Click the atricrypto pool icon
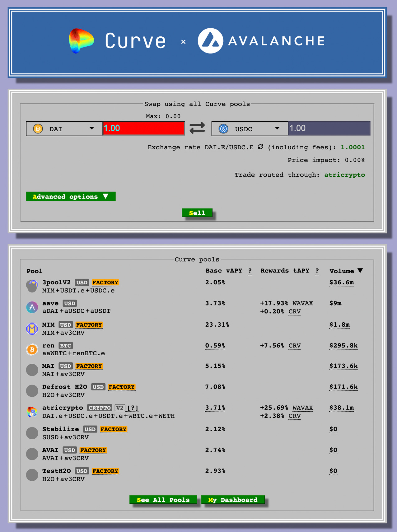397x532 pixels. coord(32,412)
